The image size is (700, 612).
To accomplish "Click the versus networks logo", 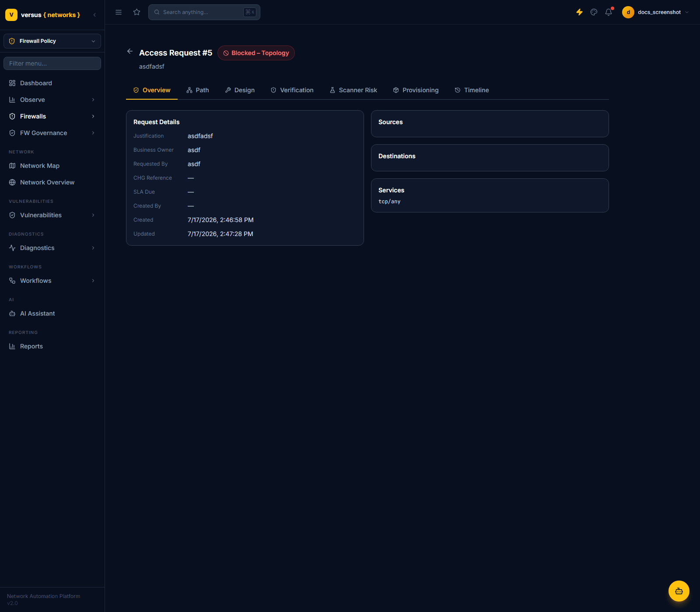I will (42, 15).
